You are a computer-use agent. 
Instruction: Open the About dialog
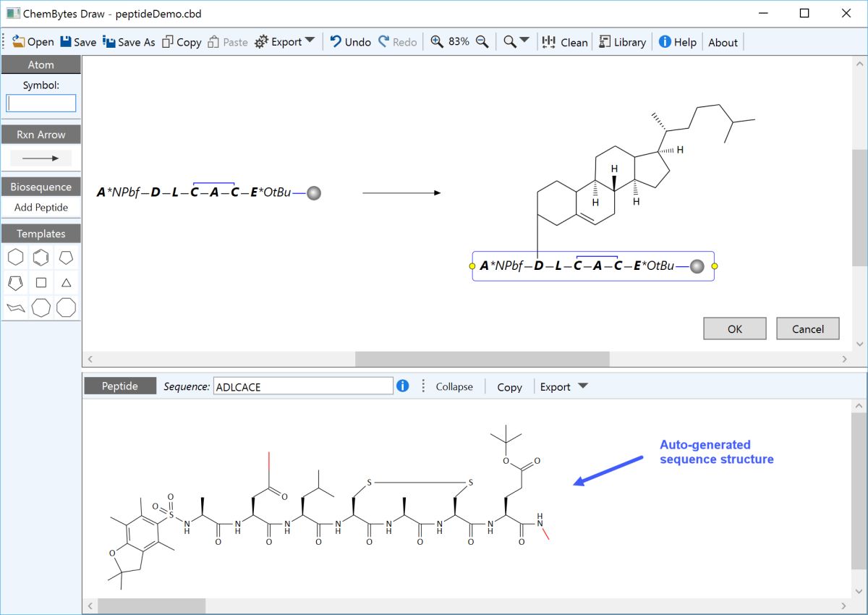[x=723, y=42]
